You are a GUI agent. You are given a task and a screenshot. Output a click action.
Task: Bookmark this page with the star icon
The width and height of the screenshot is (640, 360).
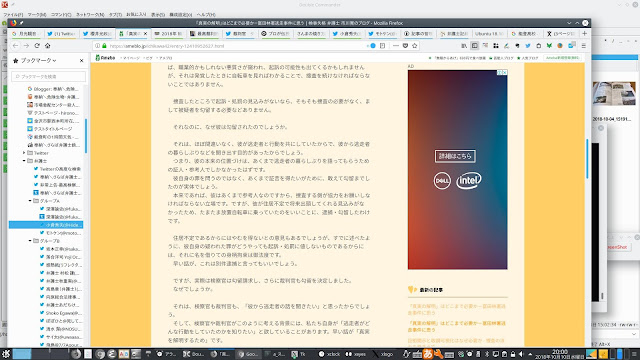[415, 46]
